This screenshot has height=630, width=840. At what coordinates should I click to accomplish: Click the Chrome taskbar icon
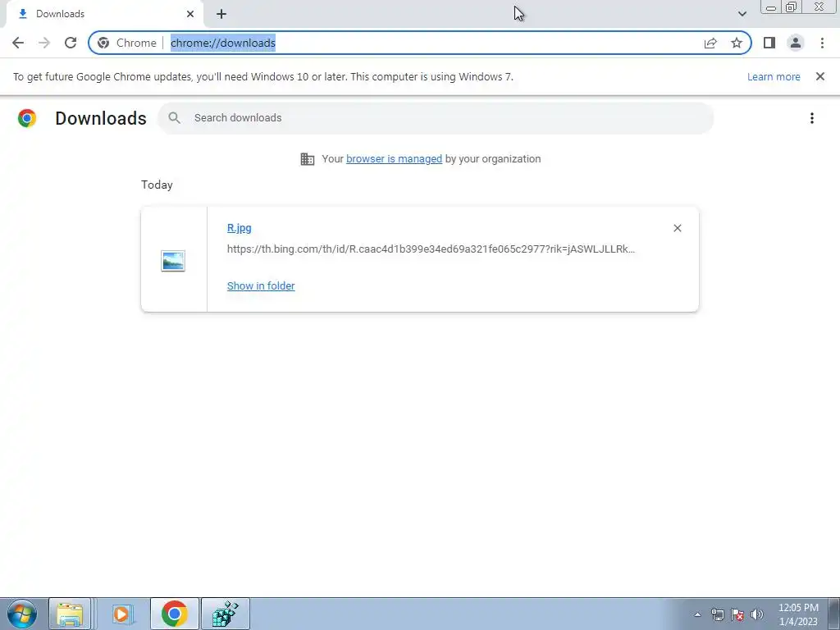click(x=175, y=614)
